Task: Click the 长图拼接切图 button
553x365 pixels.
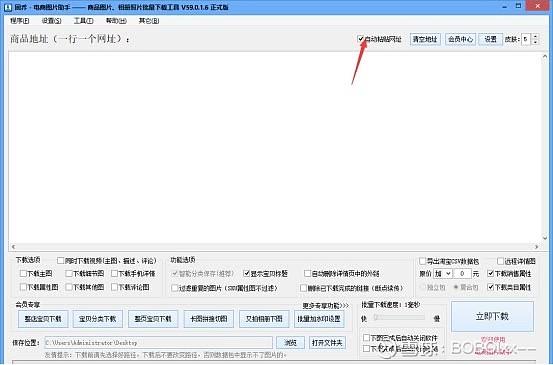Action: click(209, 319)
